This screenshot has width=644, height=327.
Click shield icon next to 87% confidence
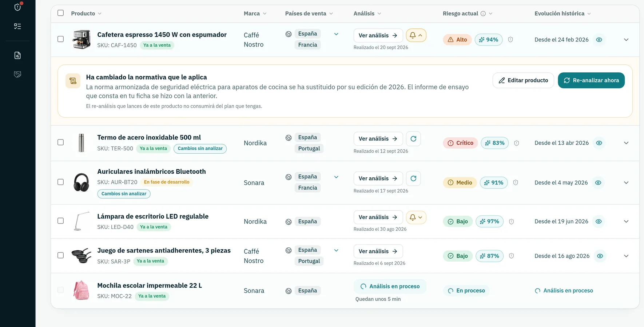click(511, 256)
